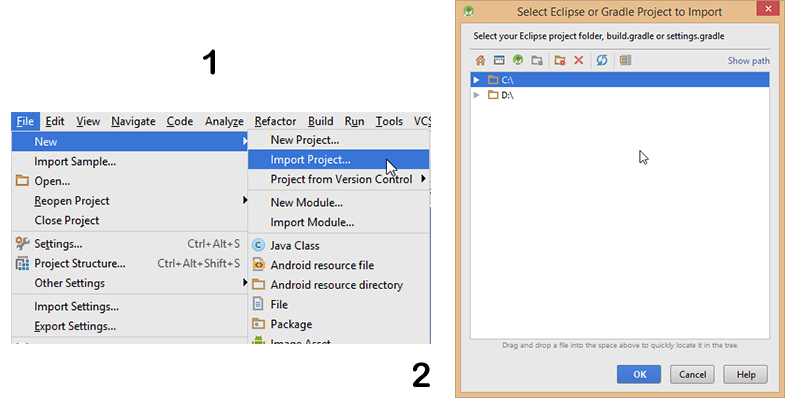Expand Project from Version Control submenu
Viewport: 800px width, 400px height.
[x=339, y=179]
